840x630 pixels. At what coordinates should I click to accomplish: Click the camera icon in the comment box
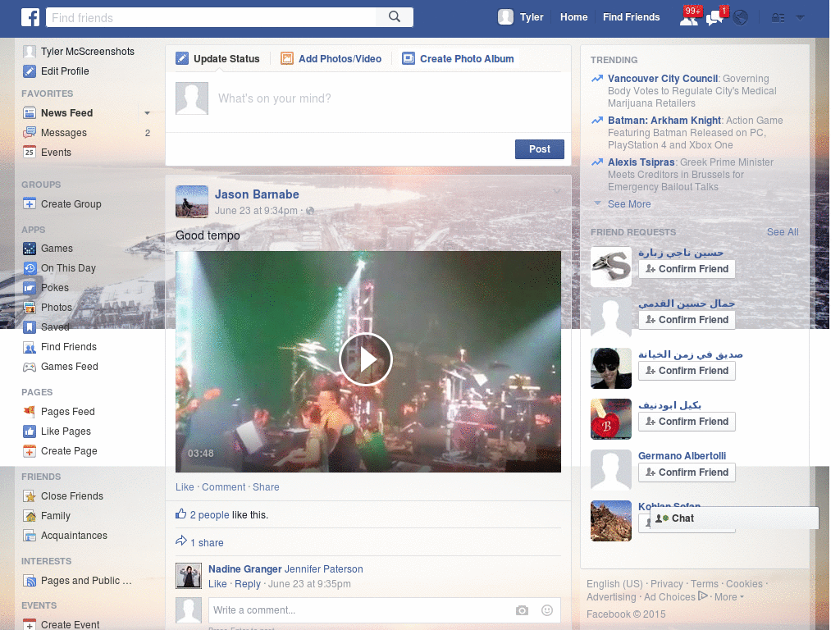522,610
